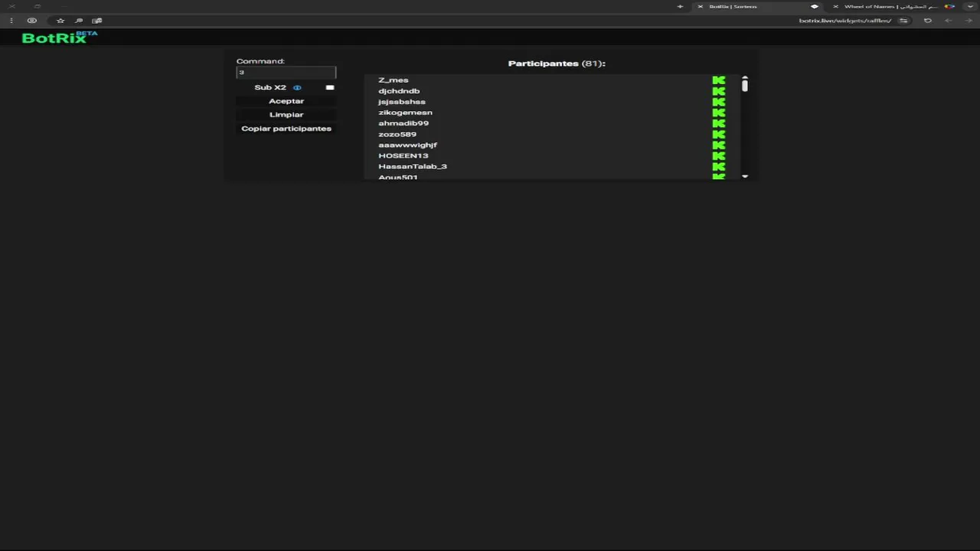This screenshot has width=980, height=551.
Task: Click the eye icon in the browser toolbar
Action: (32, 21)
